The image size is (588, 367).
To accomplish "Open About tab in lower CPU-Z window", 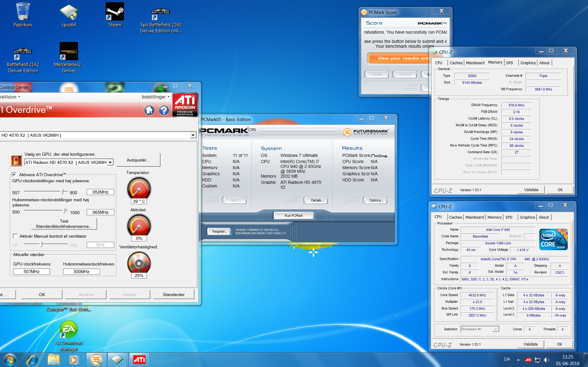I will [x=544, y=217].
